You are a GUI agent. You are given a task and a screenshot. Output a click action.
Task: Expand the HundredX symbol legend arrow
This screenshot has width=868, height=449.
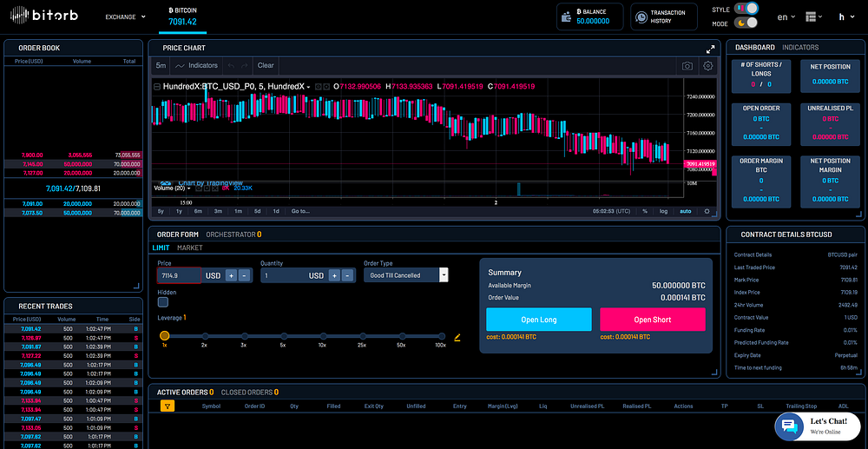click(308, 87)
